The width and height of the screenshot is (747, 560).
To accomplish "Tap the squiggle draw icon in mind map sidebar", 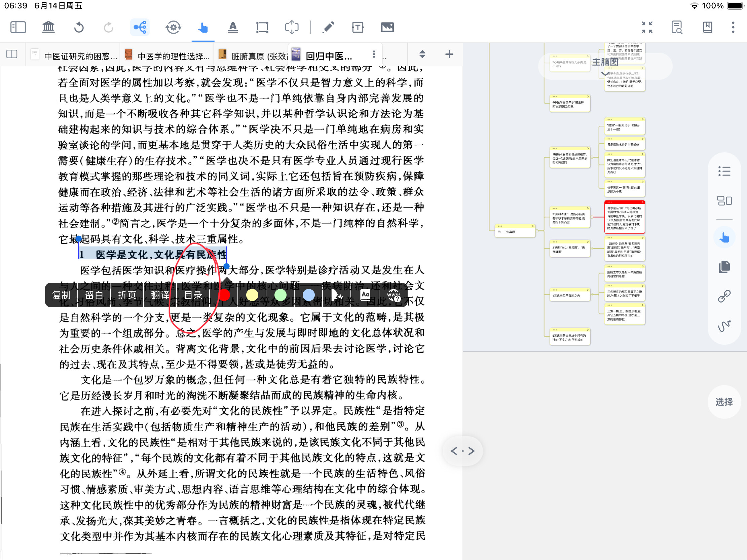I will coord(724,326).
